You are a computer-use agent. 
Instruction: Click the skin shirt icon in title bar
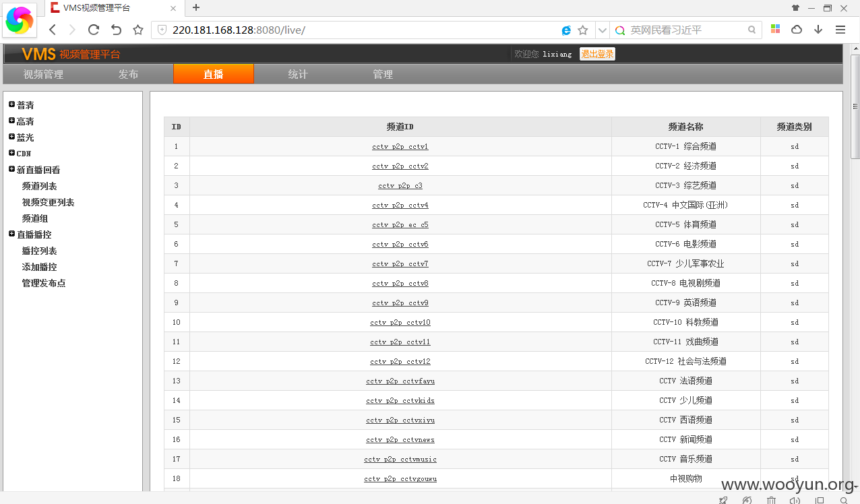(x=796, y=8)
